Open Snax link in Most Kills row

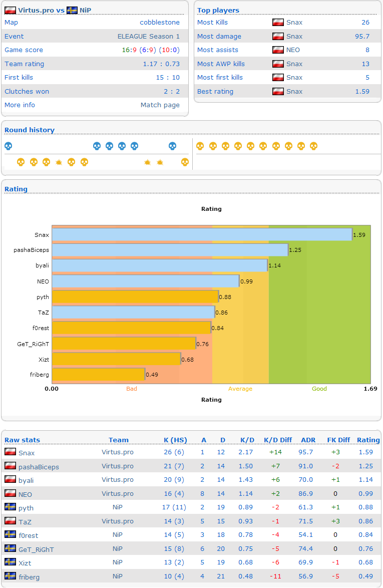click(x=294, y=22)
